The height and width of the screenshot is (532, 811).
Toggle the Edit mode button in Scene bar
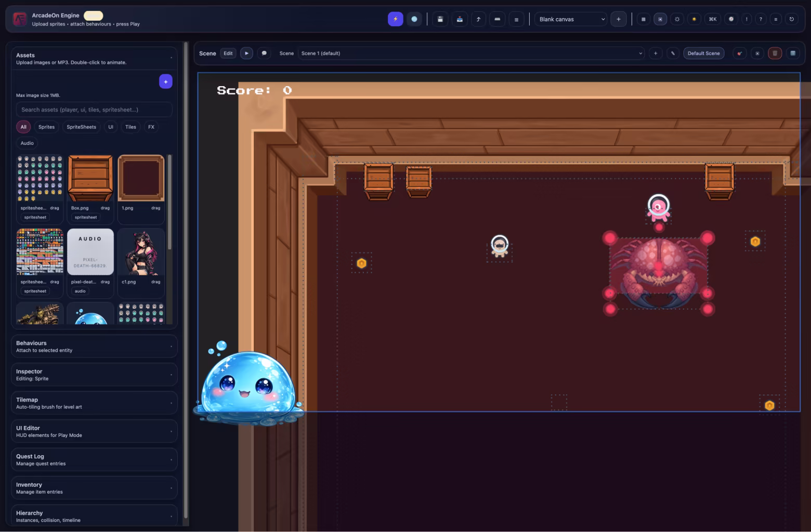[x=228, y=53]
